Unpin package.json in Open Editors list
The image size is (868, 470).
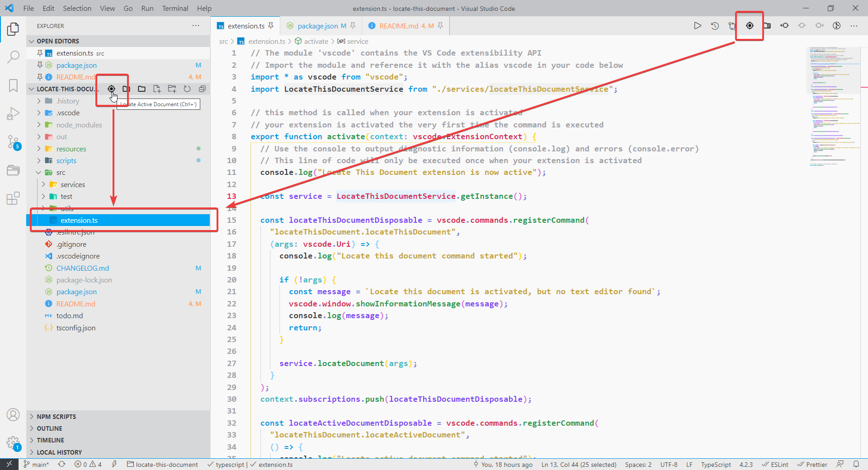pos(40,65)
